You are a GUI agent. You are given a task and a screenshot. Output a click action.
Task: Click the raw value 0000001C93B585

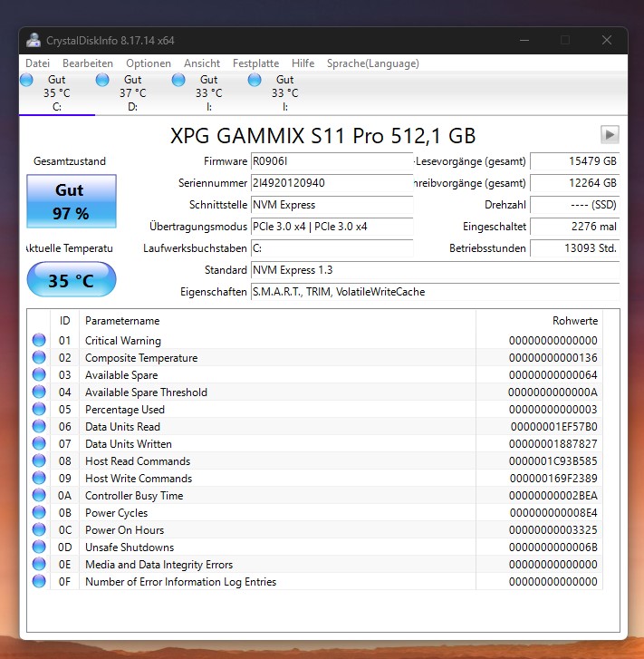(553, 461)
